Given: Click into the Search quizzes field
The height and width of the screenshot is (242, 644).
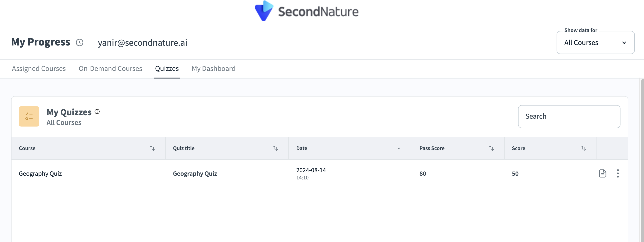Looking at the screenshot, I should 569,116.
